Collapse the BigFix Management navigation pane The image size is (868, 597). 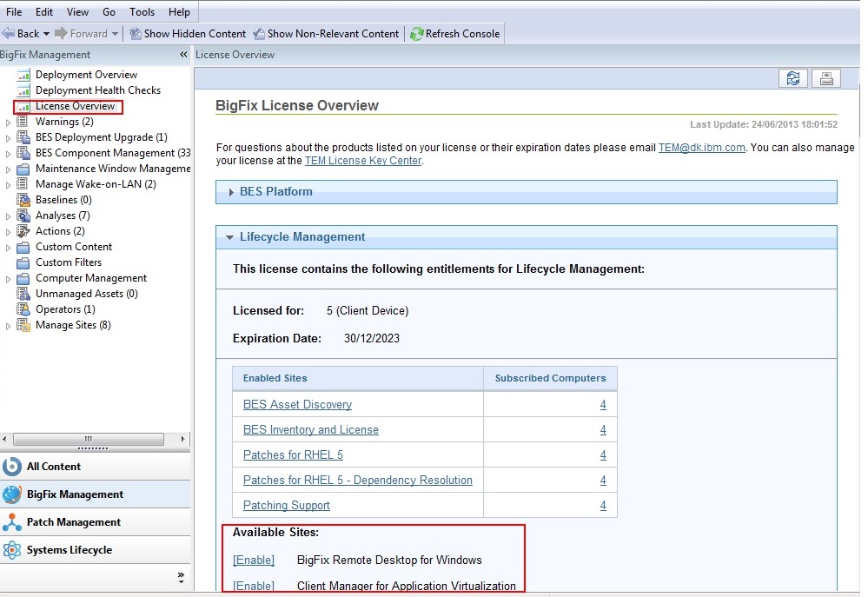tap(183, 55)
